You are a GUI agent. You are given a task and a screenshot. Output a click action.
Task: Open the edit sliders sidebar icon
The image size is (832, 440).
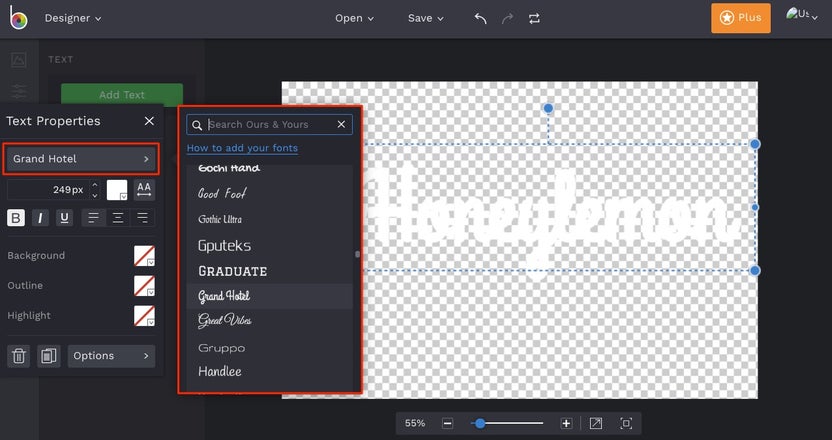19,90
